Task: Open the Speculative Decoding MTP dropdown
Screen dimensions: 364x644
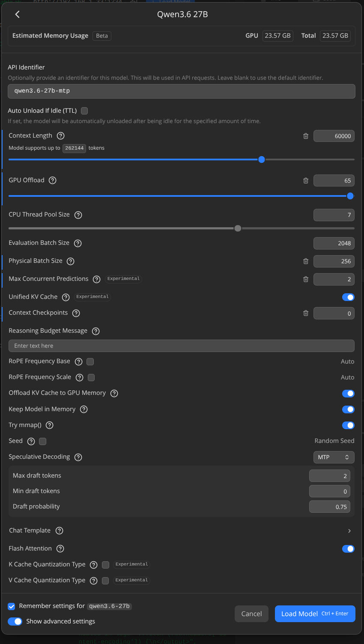Action: 334,457
